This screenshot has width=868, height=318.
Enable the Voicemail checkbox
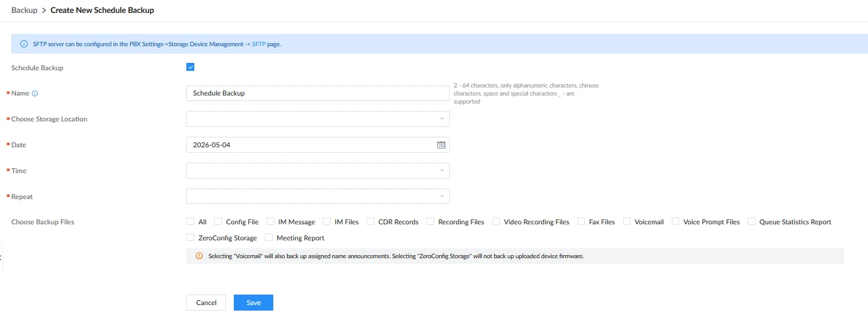(x=627, y=221)
